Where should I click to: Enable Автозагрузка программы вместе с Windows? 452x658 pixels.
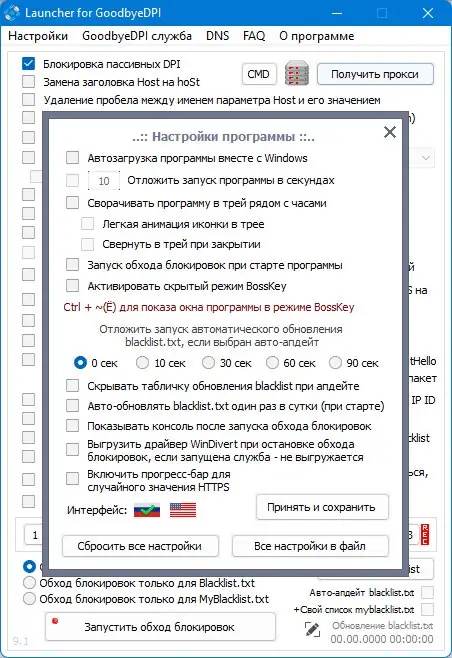72,158
